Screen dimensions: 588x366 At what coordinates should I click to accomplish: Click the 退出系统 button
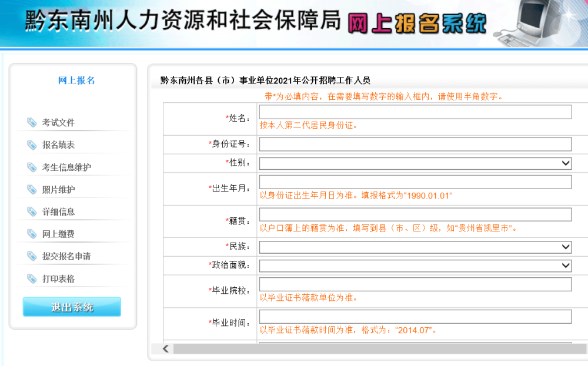[72, 307]
